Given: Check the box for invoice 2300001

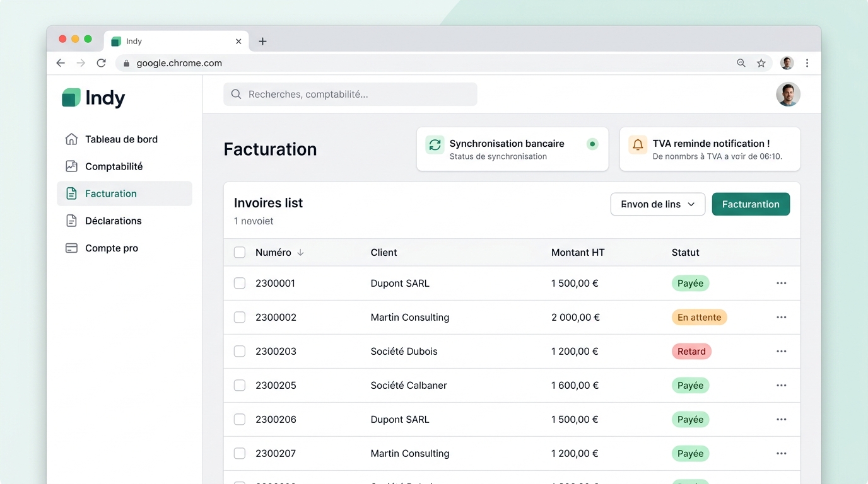Looking at the screenshot, I should pyautogui.click(x=240, y=284).
